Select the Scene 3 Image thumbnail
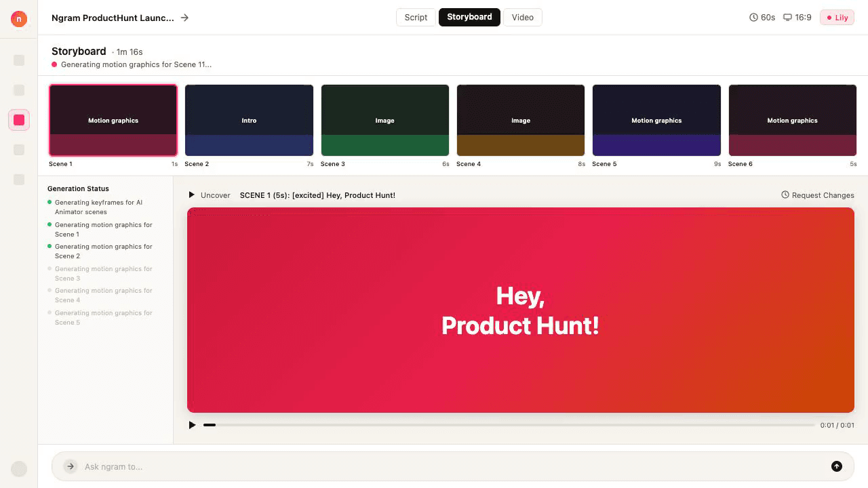Screen dimensions: 868x488 [x=384, y=121]
